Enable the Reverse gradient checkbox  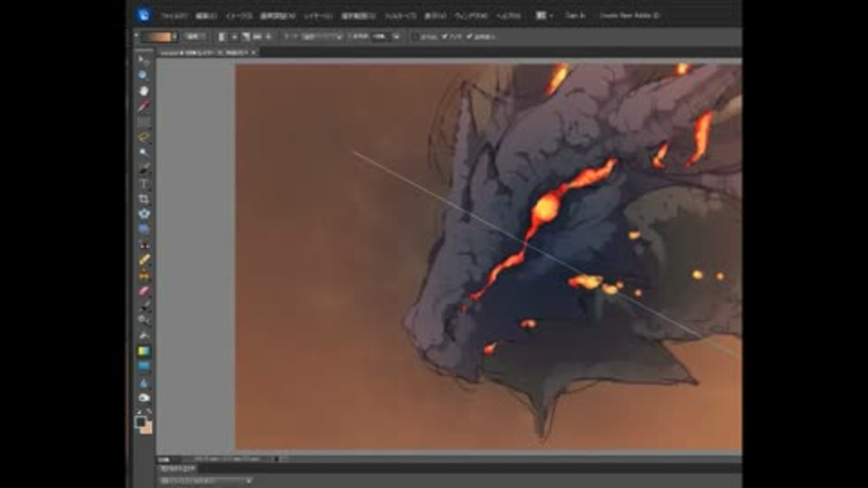point(415,37)
